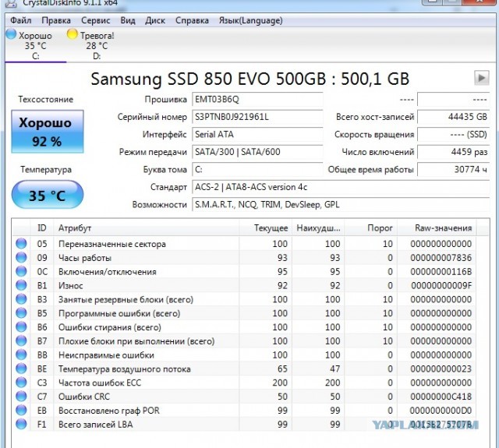499x448 pixels.
Task: Select the Частота ошибок ECC attribute name
Action: click(100, 383)
